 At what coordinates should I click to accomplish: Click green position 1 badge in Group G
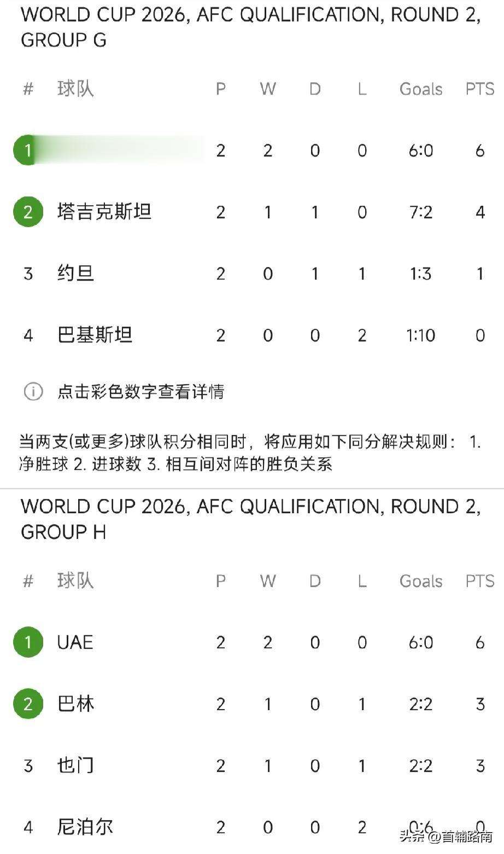(x=28, y=150)
